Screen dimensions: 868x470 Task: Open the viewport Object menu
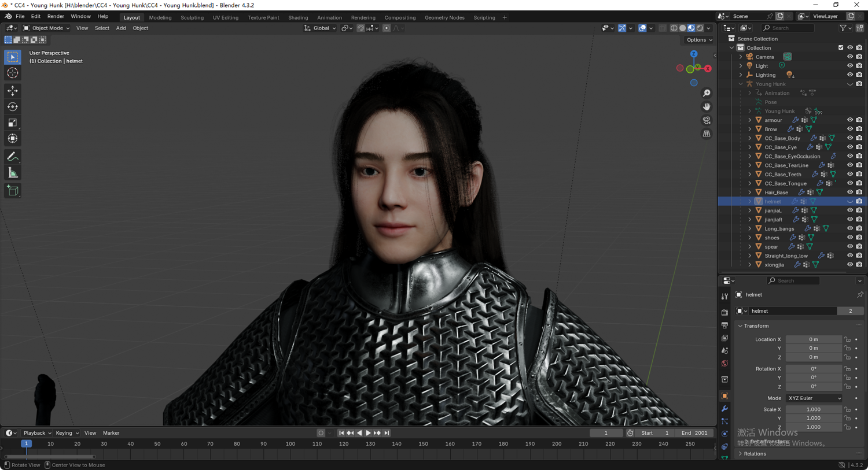pos(140,28)
